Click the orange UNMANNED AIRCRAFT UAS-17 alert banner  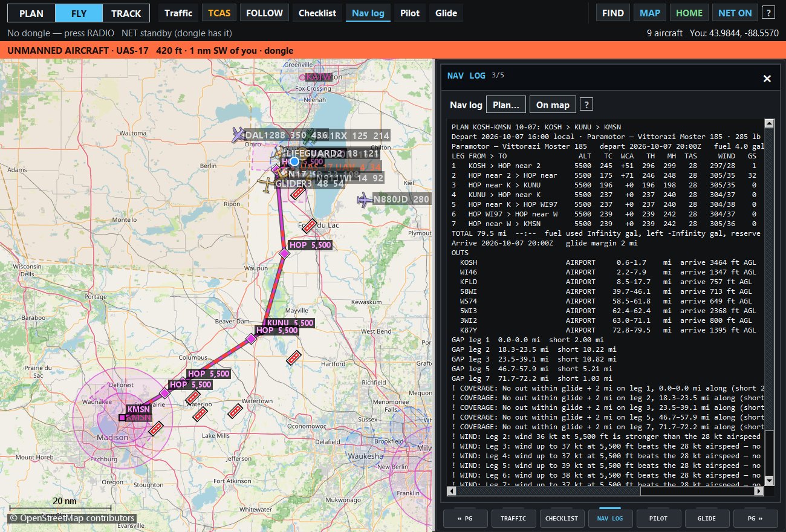(393, 51)
